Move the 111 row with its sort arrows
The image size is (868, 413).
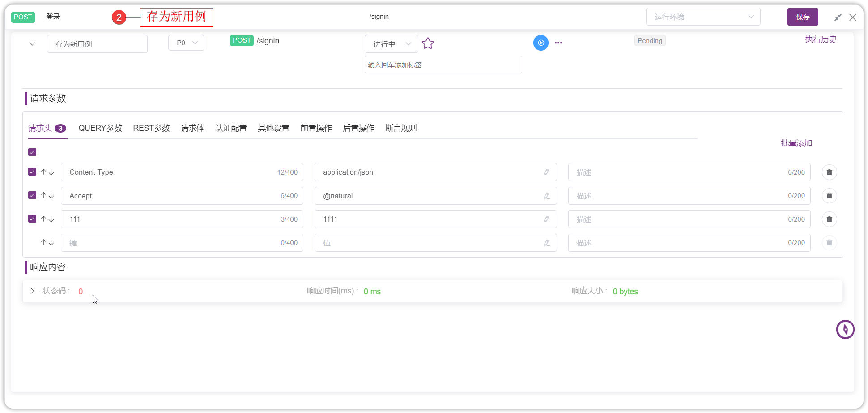tap(47, 219)
